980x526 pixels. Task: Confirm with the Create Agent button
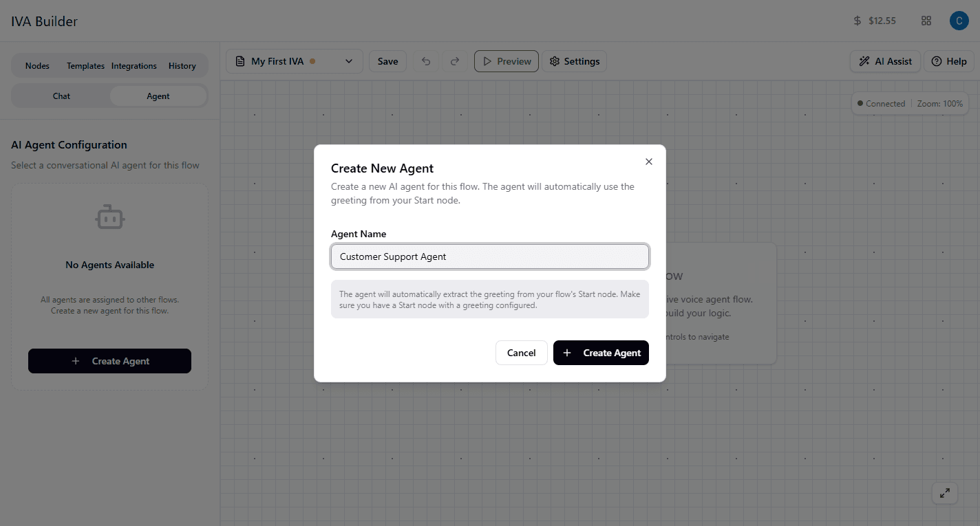point(601,353)
